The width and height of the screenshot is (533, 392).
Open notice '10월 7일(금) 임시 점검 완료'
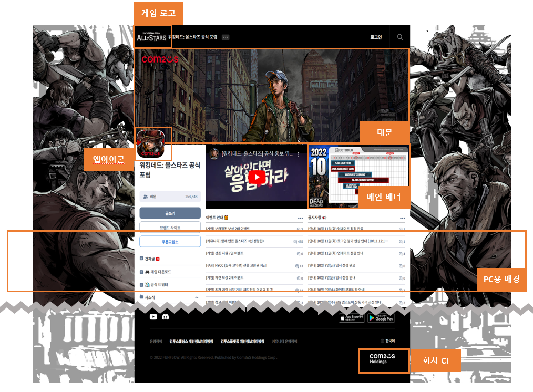[x=332, y=265]
